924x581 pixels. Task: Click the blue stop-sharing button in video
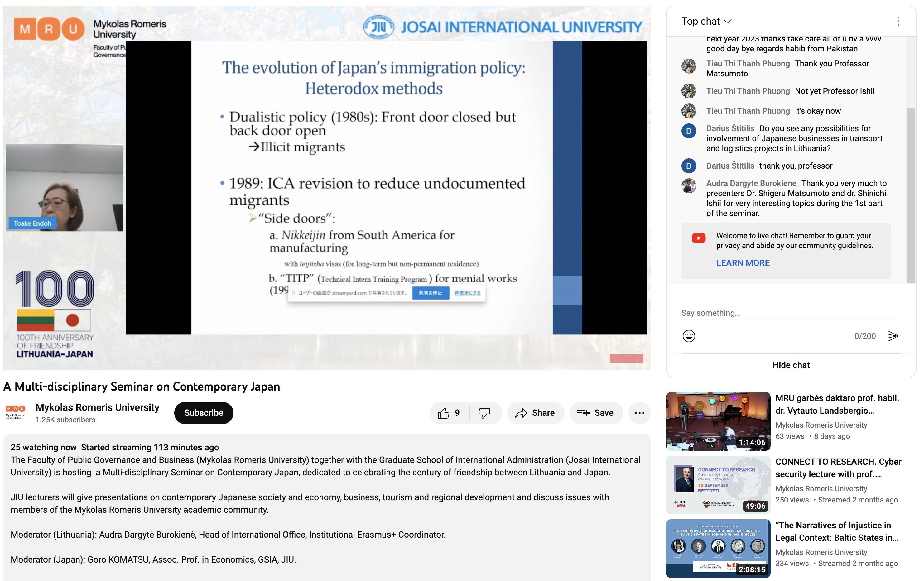click(x=431, y=293)
